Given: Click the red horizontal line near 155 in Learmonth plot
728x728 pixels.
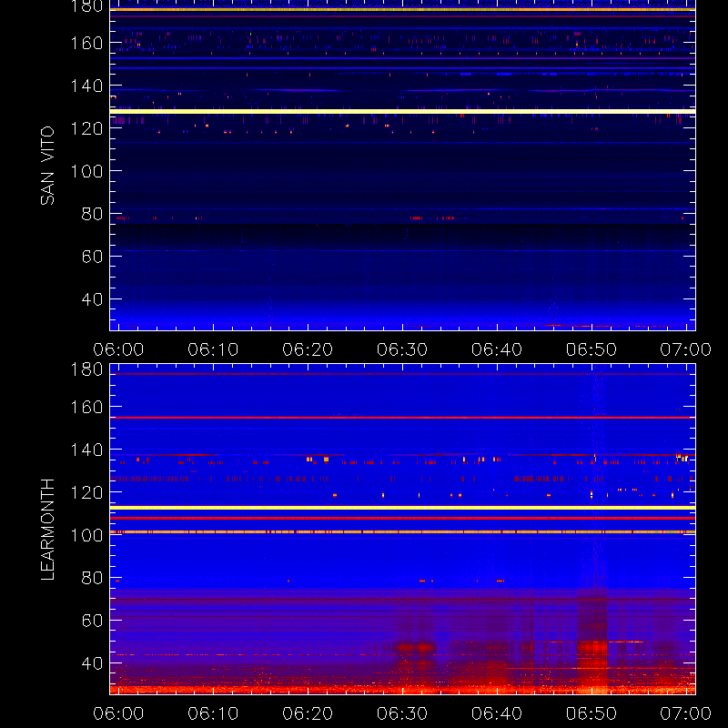Looking at the screenshot, I should [x=402, y=418].
